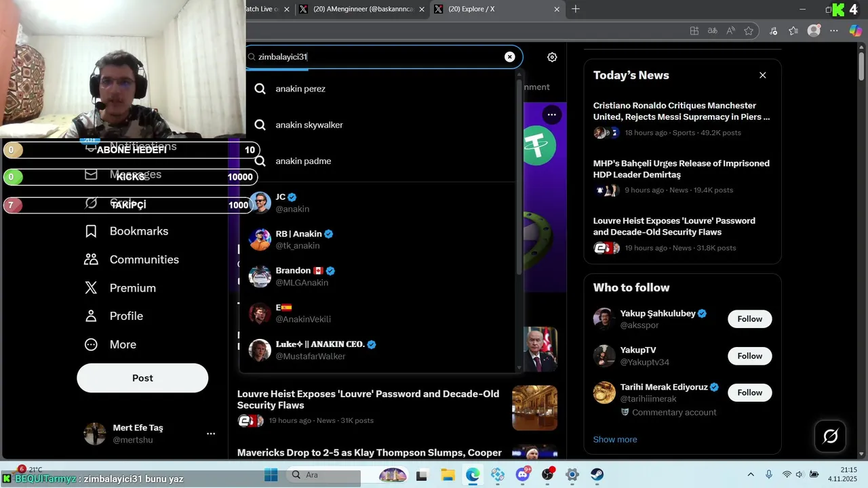
Task: Switch to AMenginneer X browser tab
Action: click(x=363, y=9)
